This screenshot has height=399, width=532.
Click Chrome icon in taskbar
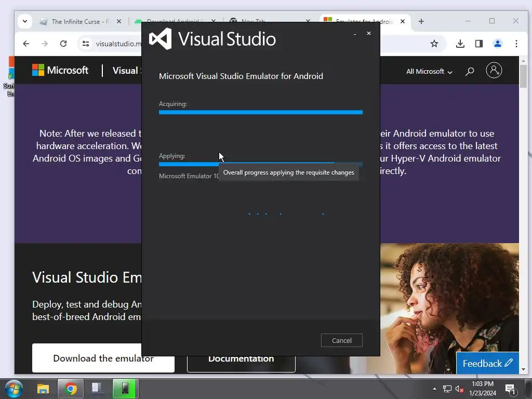click(71, 389)
